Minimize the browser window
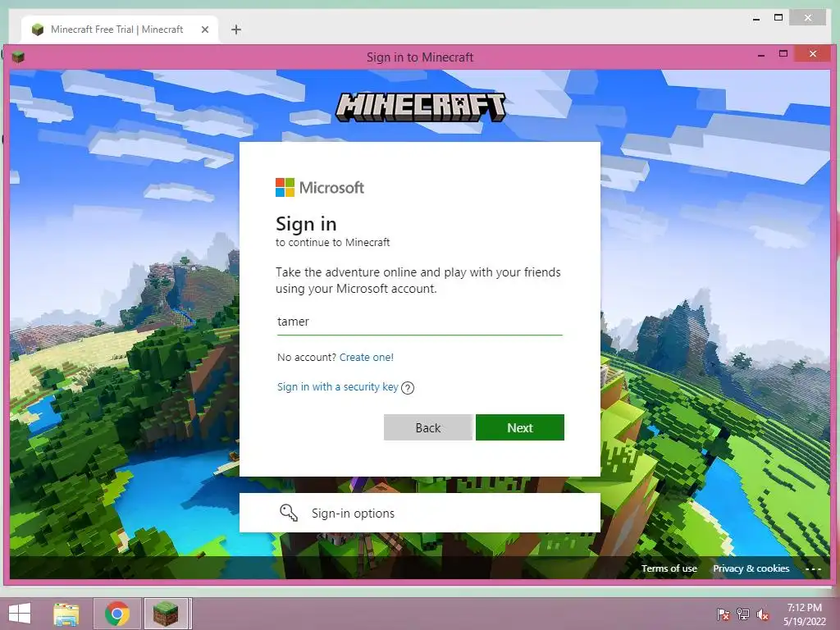840x630 pixels. tap(756, 19)
